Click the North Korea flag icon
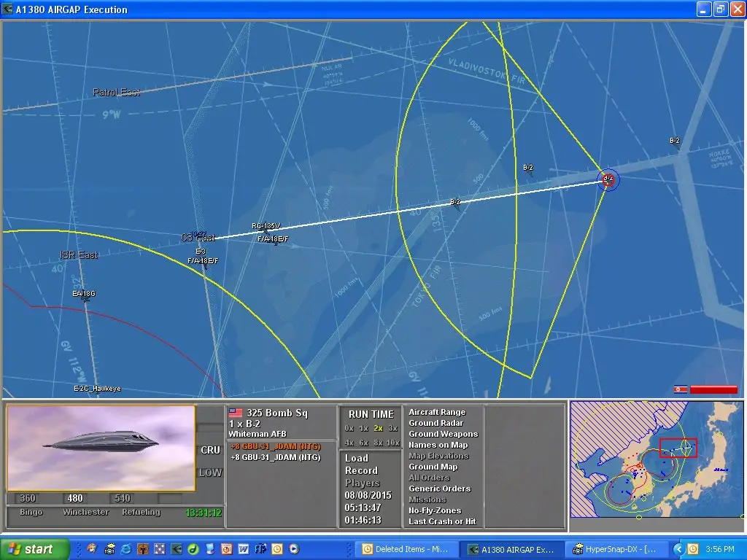The height and width of the screenshot is (560, 747). 680,389
